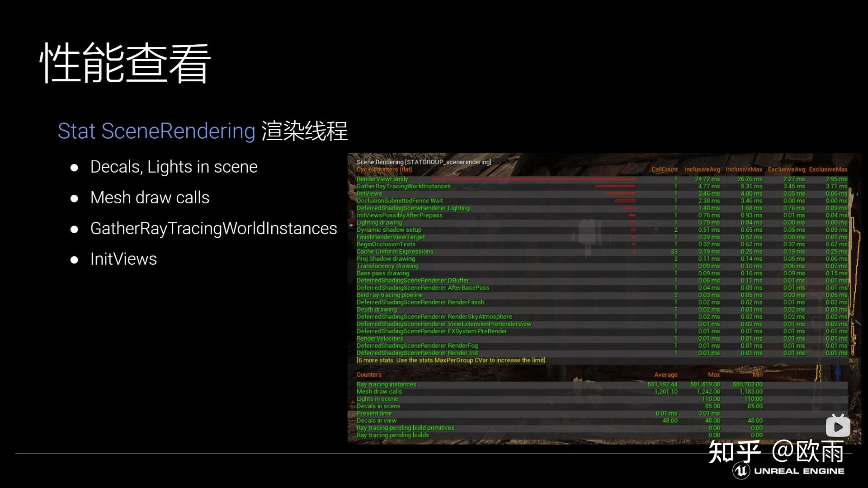Click the Ray tracing instances counter
This screenshot has height=488, width=868.
pos(386,385)
